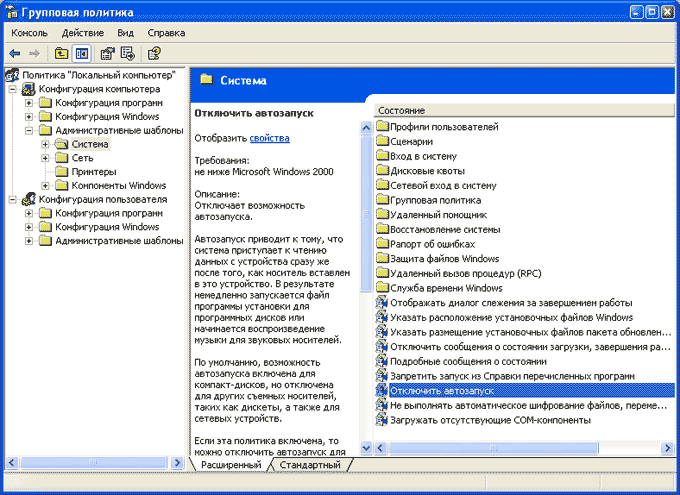680x495 pixels.
Task: Select the Конфигурация пользователя node icon
Action: (x=28, y=199)
